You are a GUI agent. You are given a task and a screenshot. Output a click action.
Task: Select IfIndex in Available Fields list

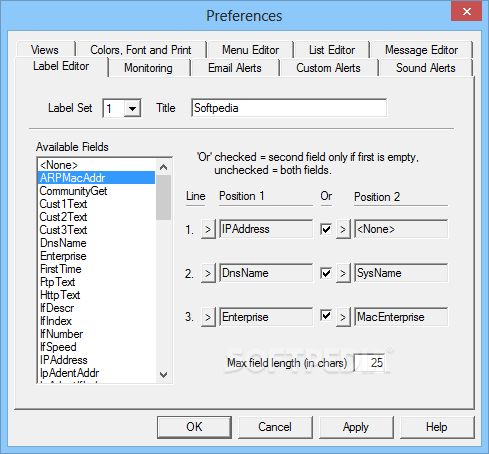pos(97,321)
